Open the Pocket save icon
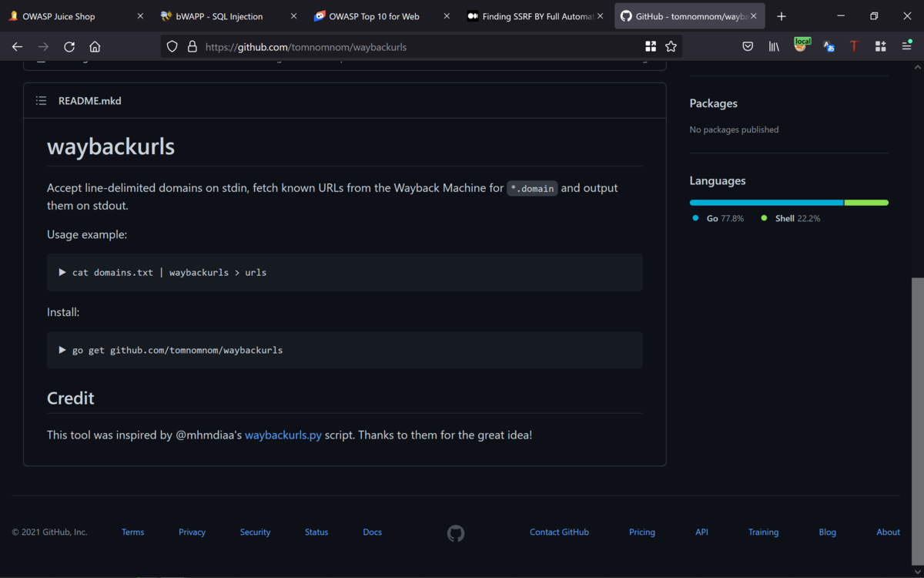This screenshot has height=578, width=924. [748, 47]
